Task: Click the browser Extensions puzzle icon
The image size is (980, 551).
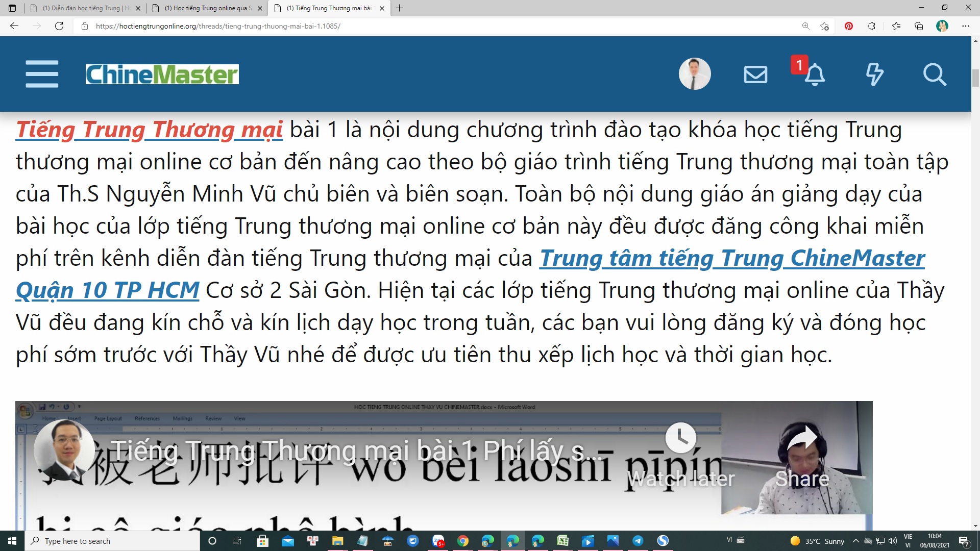Action: 871,26
